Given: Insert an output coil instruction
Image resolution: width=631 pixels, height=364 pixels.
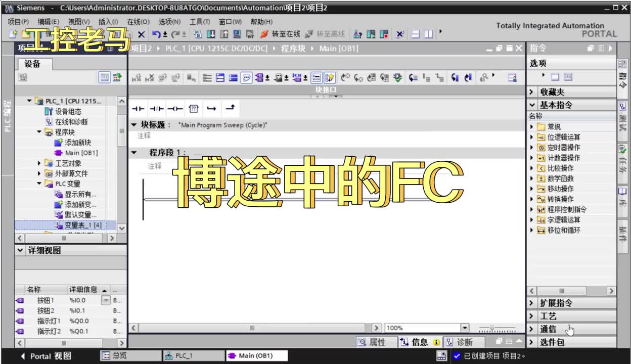Looking at the screenshot, I should coord(175,109).
